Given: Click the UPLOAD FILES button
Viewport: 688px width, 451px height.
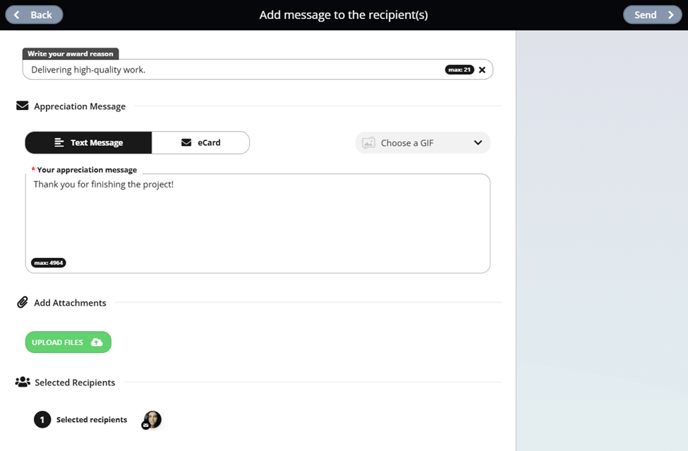Looking at the screenshot, I should [68, 342].
